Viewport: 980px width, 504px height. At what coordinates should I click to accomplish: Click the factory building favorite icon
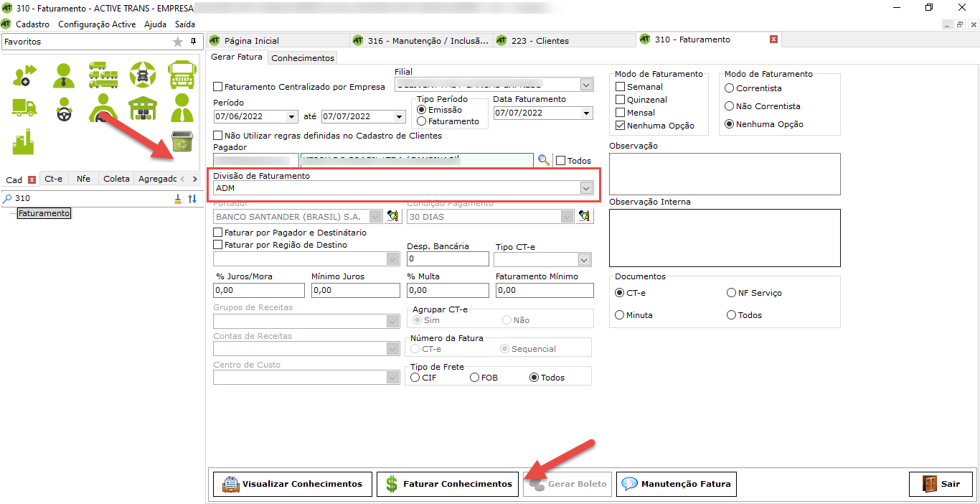click(x=24, y=142)
